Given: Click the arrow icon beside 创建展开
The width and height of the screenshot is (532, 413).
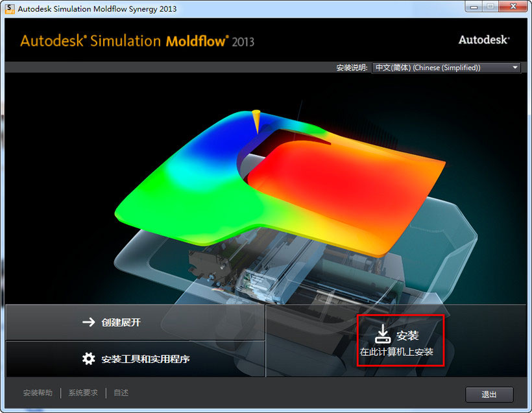Looking at the screenshot, I should [x=88, y=322].
